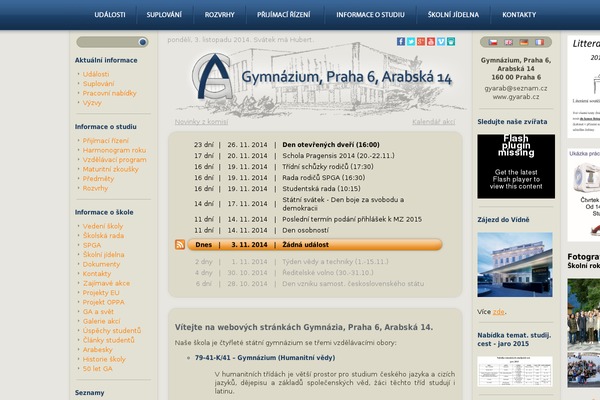Open Projekty EU sidebar link
The image size is (600, 400).
point(101,293)
